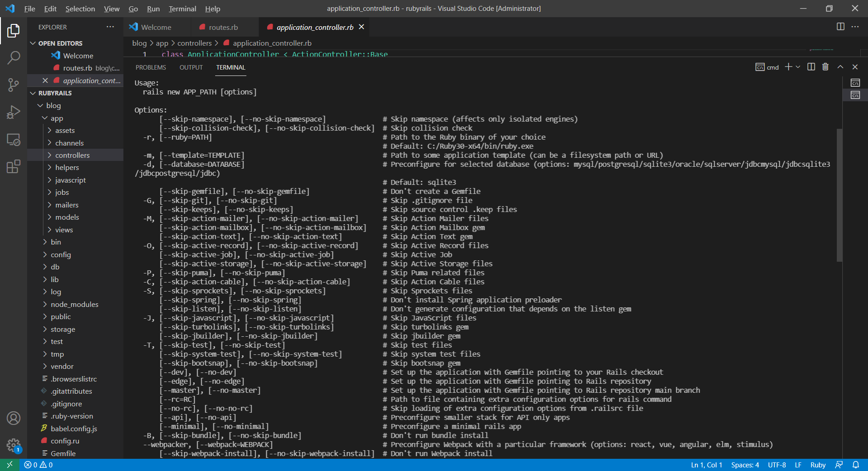868x471 pixels.
Task: Click the cmd terminal label
Action: pos(767,67)
